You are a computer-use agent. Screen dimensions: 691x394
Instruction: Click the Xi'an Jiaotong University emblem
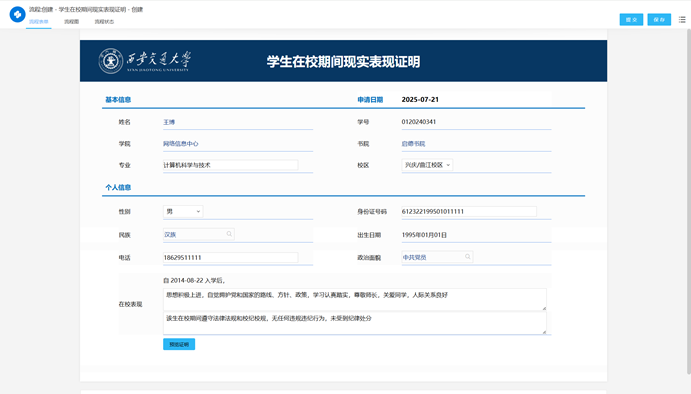(x=110, y=61)
